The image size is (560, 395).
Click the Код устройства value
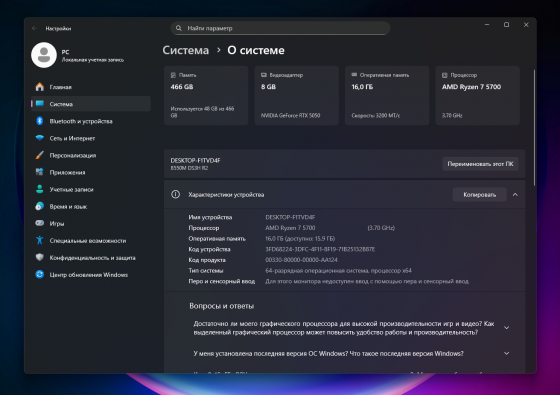[320, 249]
